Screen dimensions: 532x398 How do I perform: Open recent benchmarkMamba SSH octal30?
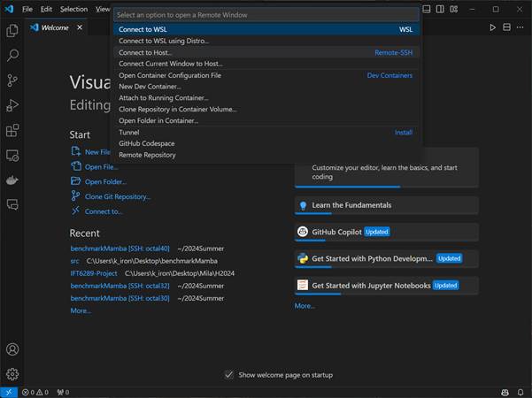click(120, 298)
